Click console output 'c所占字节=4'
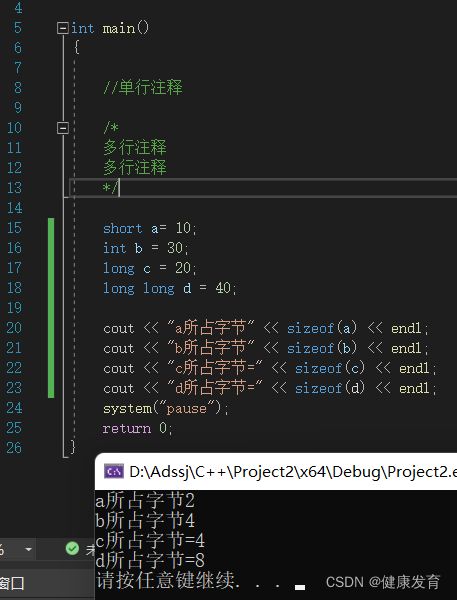The image size is (457, 600). click(150, 540)
